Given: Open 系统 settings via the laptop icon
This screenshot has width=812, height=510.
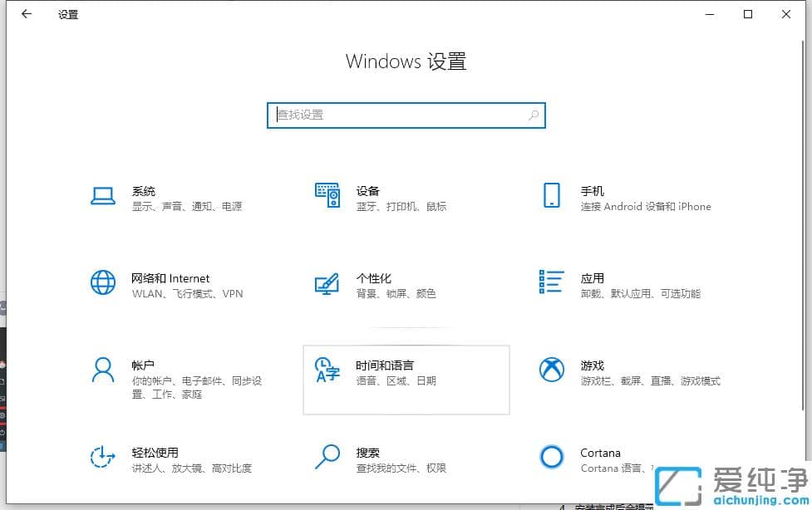Looking at the screenshot, I should coord(102,196).
